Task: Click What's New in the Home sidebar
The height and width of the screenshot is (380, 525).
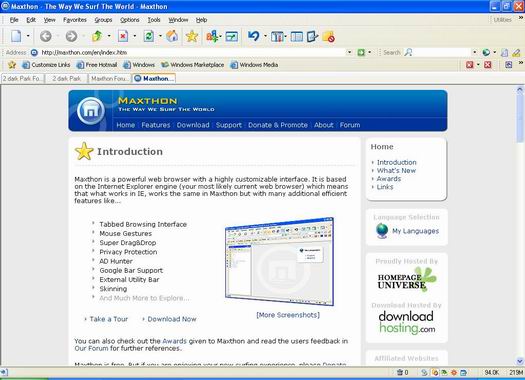Action: [396, 170]
